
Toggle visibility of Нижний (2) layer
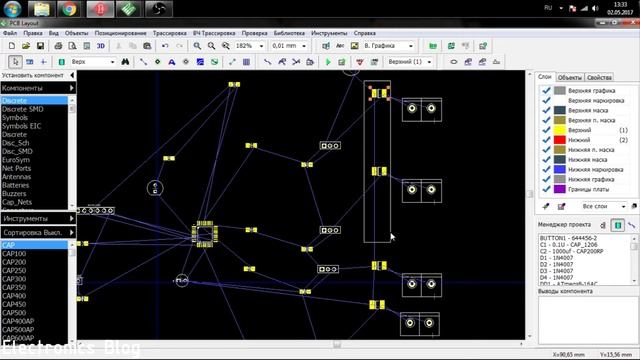(546, 140)
